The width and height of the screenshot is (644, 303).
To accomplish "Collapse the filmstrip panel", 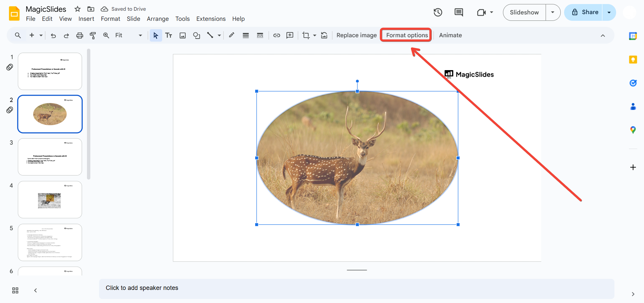I will [35, 290].
